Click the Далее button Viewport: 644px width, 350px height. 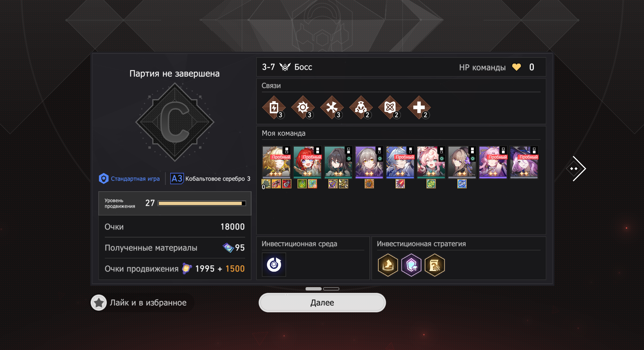pyautogui.click(x=322, y=303)
